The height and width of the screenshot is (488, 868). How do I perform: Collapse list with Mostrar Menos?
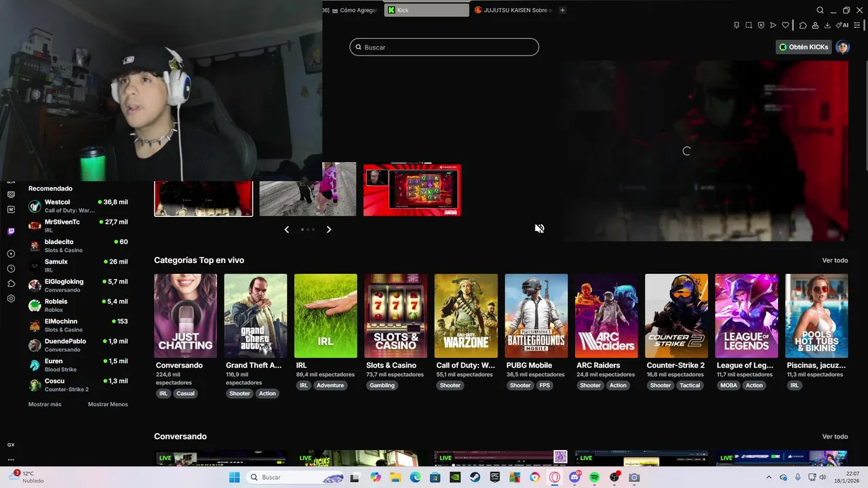pos(108,405)
